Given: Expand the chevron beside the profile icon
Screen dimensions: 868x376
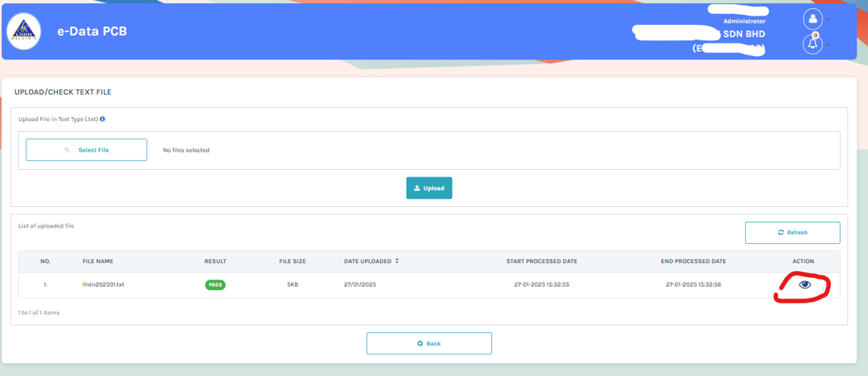Looking at the screenshot, I should [x=828, y=20].
